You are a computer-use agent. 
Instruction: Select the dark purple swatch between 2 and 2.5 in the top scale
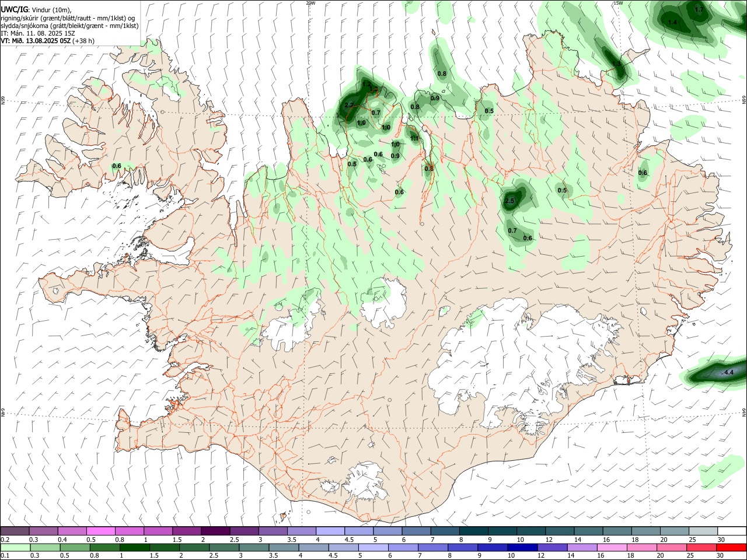215,531
